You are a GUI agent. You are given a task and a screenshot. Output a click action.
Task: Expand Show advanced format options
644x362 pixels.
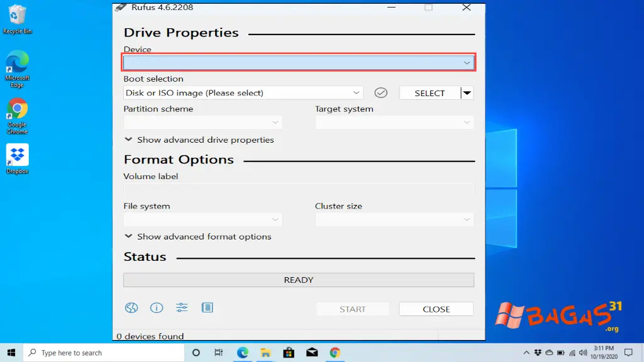tap(197, 236)
